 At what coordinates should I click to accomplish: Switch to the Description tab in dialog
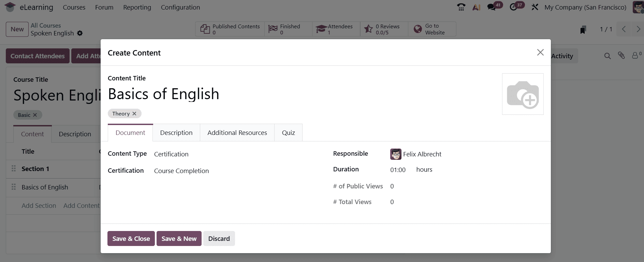pos(176,133)
